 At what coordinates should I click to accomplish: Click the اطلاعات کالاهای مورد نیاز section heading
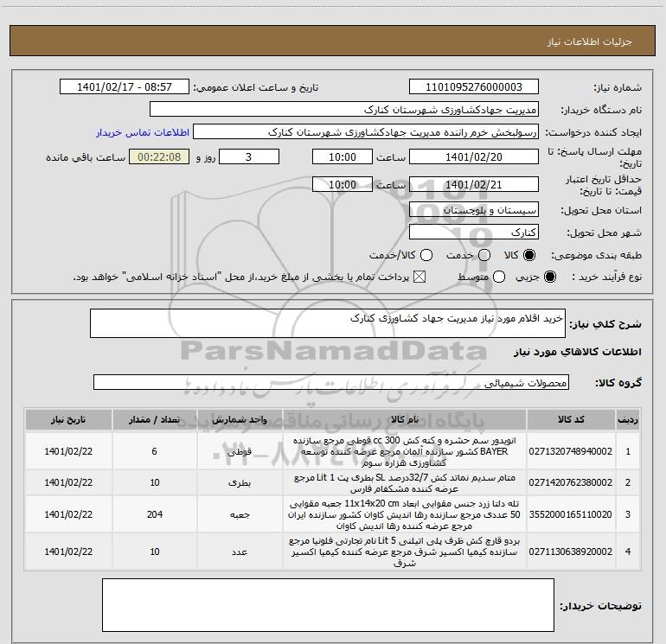(577, 352)
